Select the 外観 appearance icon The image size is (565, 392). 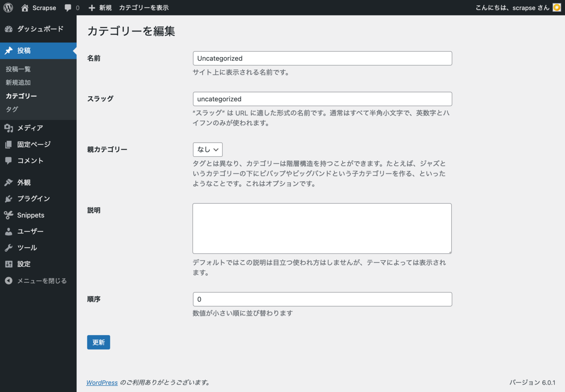coord(8,182)
